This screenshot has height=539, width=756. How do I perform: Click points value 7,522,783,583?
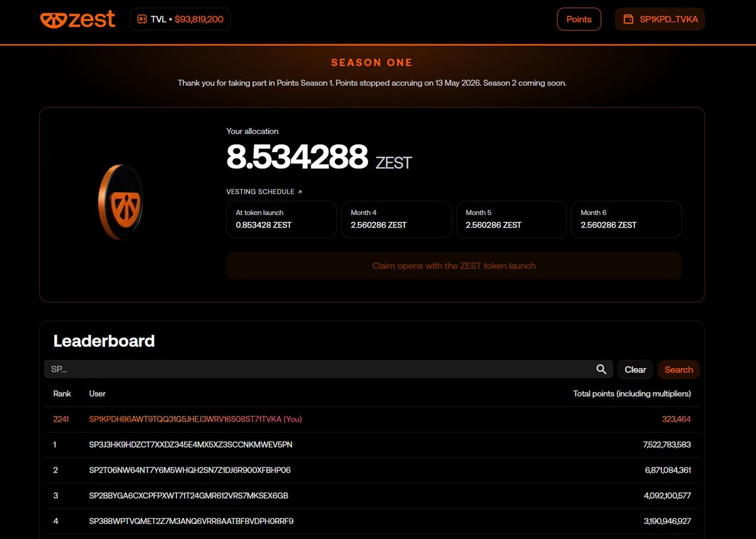click(667, 444)
